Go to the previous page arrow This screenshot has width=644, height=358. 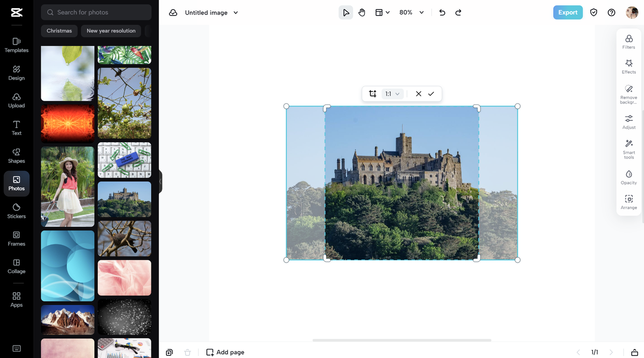tap(578, 352)
